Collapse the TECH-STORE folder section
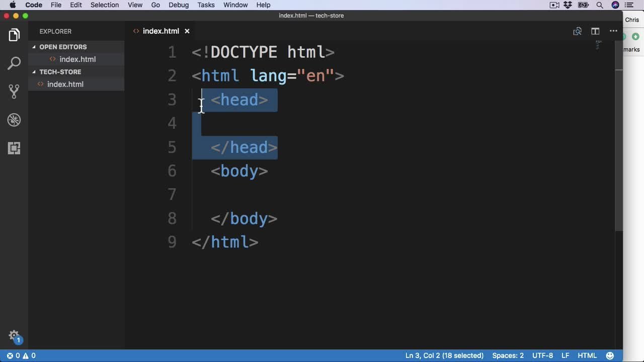The image size is (644, 362). coord(60,72)
